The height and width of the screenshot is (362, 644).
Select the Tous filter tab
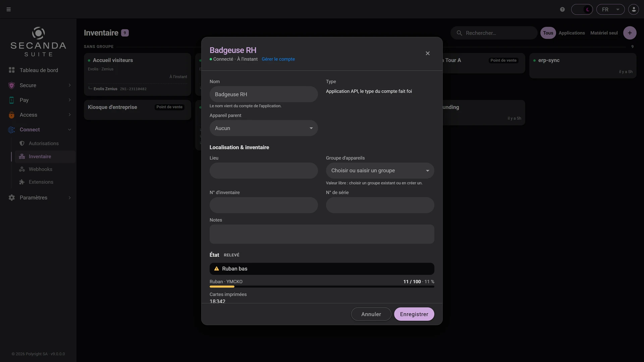(548, 33)
